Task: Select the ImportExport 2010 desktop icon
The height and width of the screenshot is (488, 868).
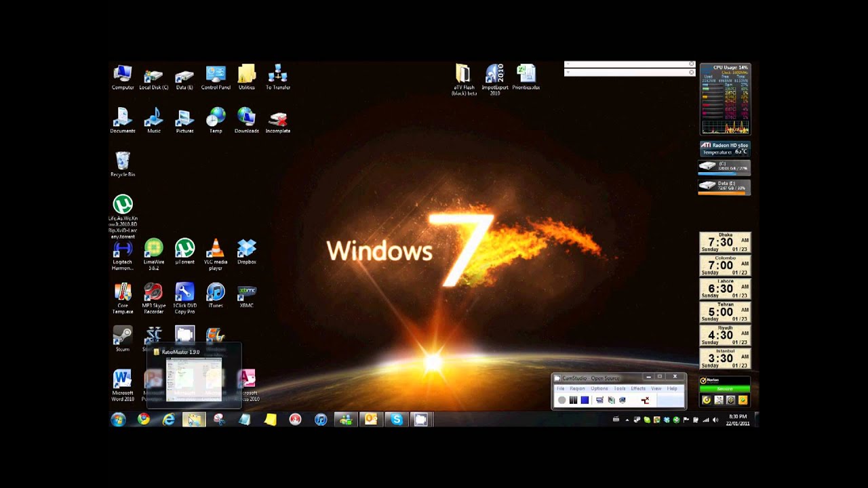Action: pyautogui.click(x=495, y=80)
